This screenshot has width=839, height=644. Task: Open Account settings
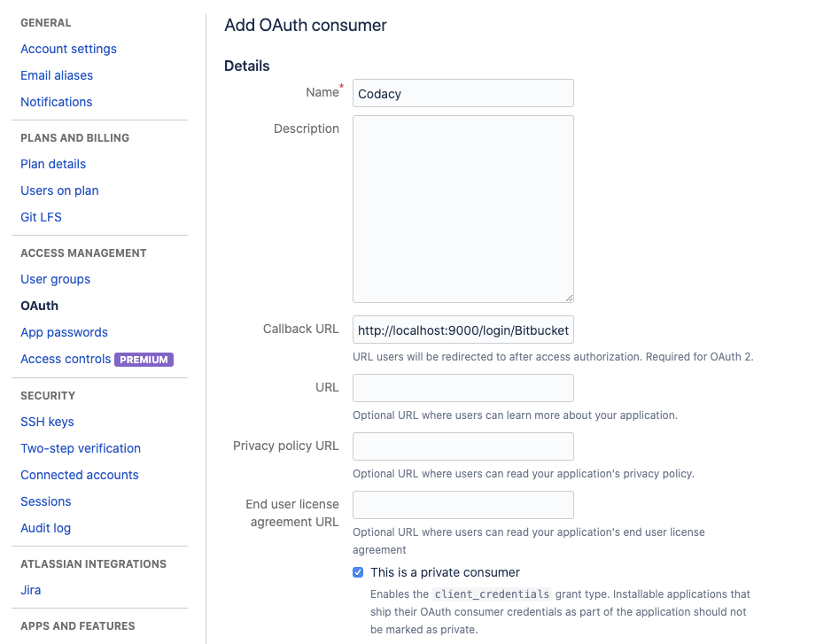pyautogui.click(x=68, y=49)
